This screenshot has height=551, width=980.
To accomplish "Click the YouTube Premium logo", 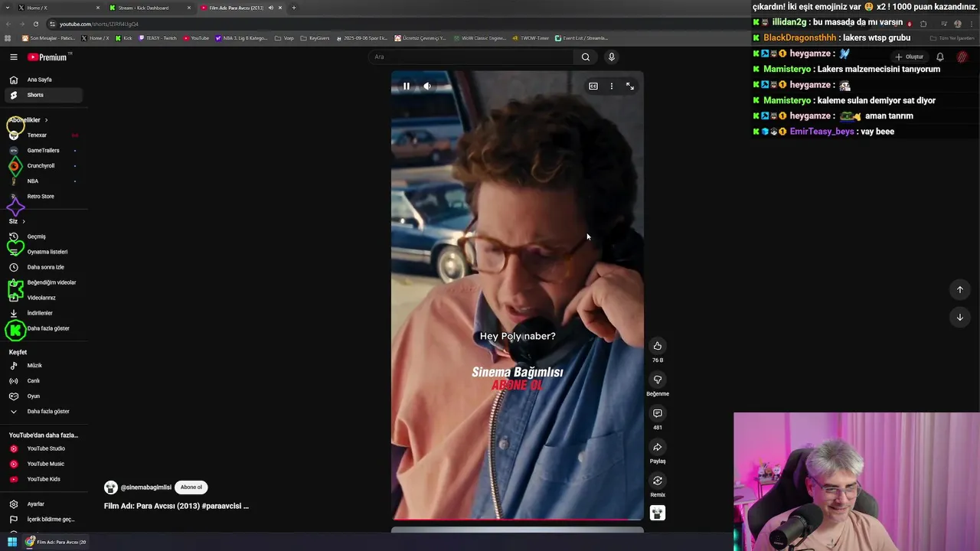I will (x=47, y=57).
